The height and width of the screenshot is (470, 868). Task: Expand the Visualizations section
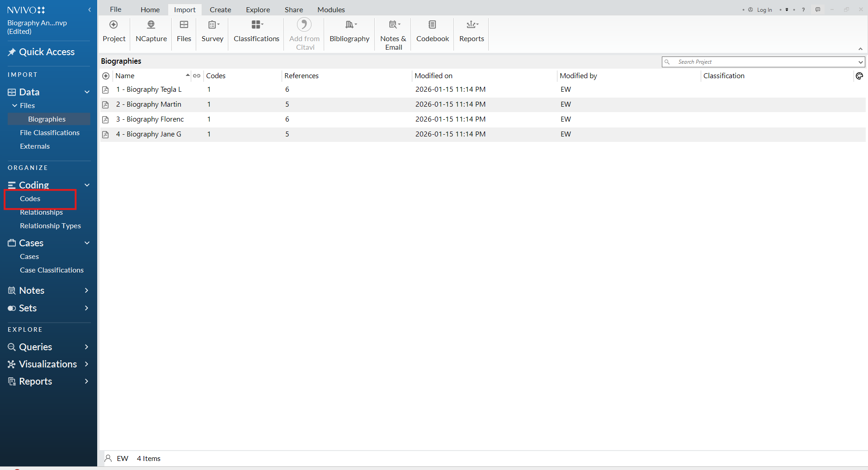click(x=86, y=364)
